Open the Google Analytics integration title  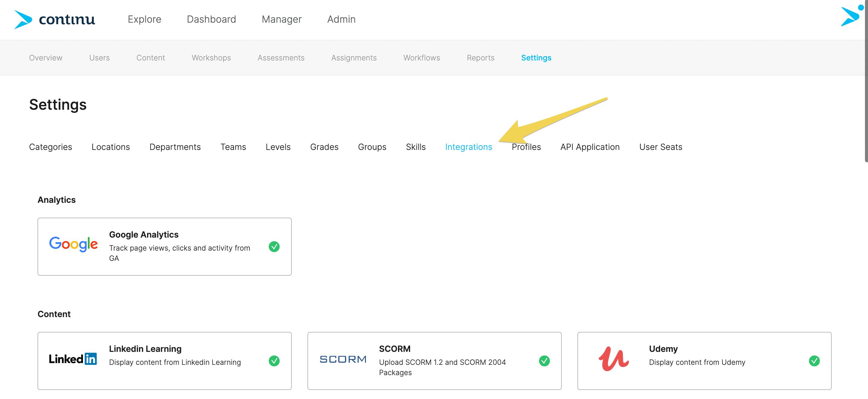pos(144,235)
